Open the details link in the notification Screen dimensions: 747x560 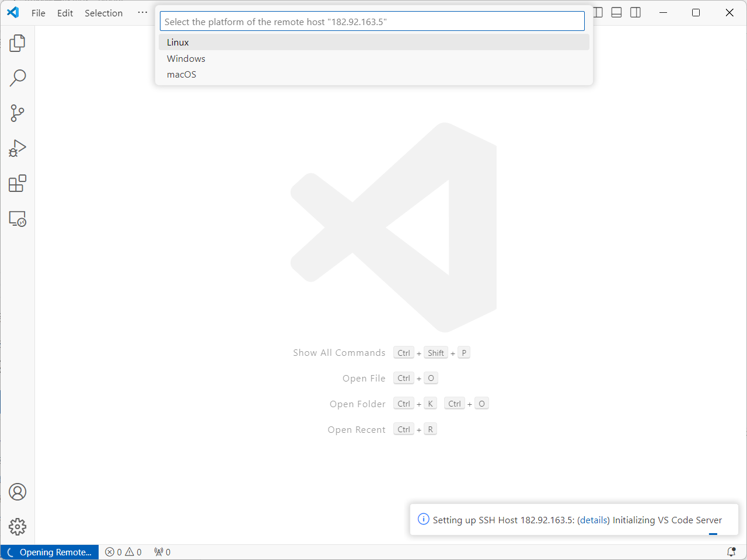pyautogui.click(x=594, y=520)
